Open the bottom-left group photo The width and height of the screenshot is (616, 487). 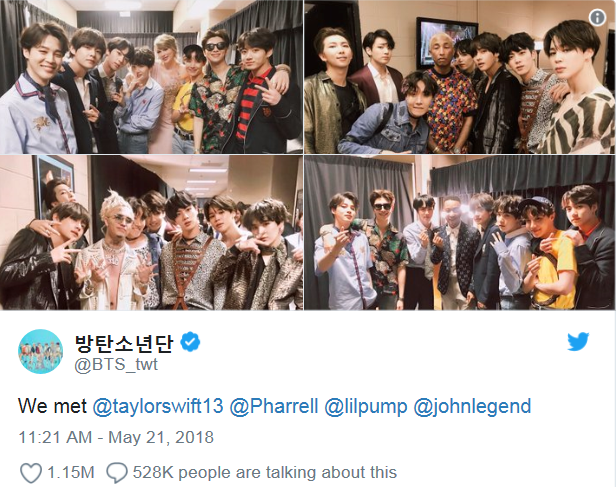pyautogui.click(x=151, y=233)
